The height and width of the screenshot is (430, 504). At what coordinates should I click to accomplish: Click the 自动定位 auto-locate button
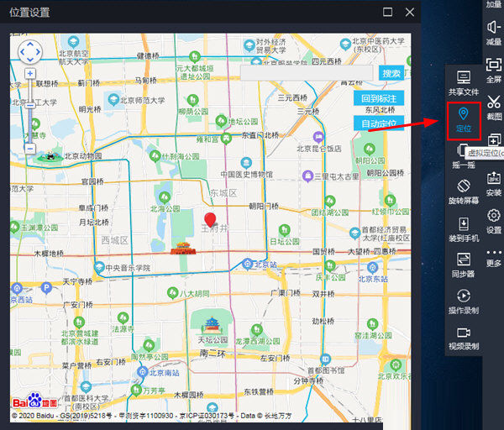click(379, 123)
